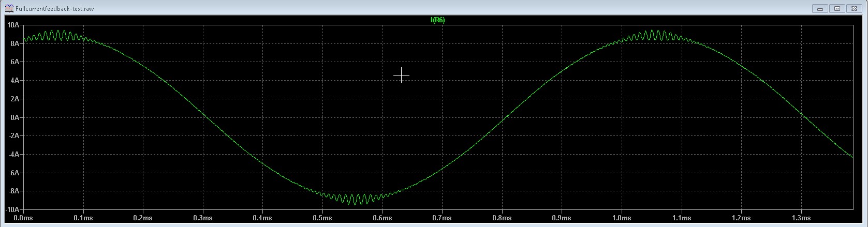
Task: Click the LTspice waveform window icon
Action: tap(10, 9)
